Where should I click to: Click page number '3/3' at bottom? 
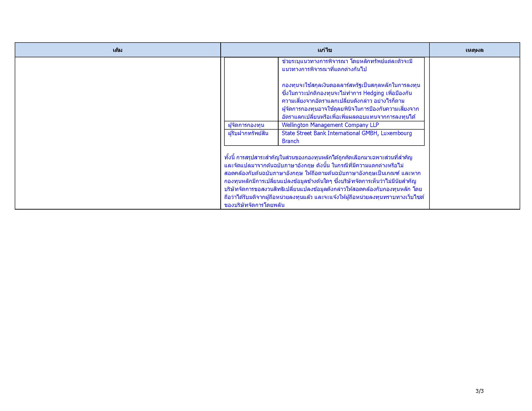pyautogui.click(x=479, y=391)
